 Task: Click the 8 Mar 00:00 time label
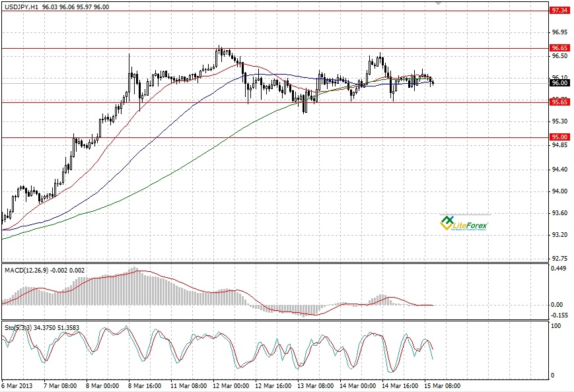[102, 386]
